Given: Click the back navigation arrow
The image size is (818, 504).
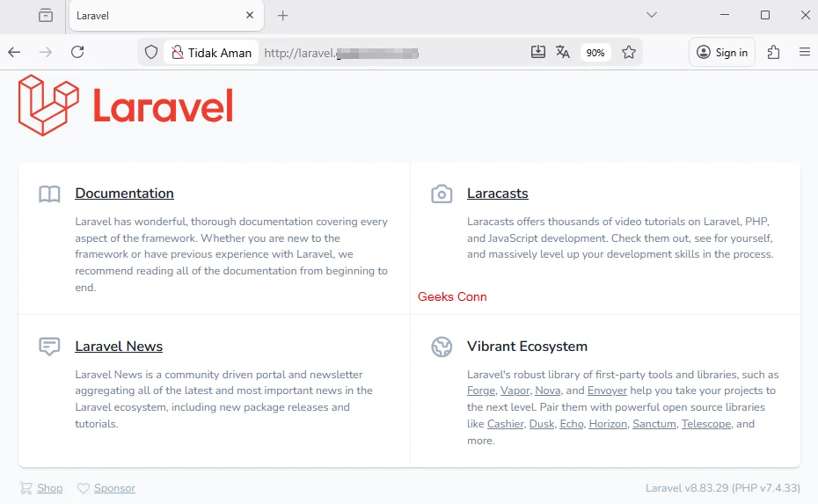Looking at the screenshot, I should (x=14, y=52).
